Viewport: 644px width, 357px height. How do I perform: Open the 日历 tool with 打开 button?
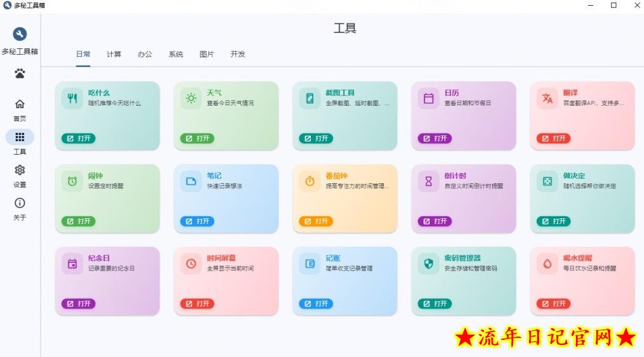(x=435, y=139)
